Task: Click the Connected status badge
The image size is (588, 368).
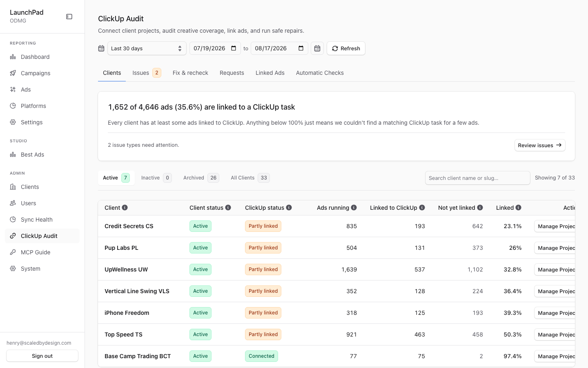Action: [261, 356]
